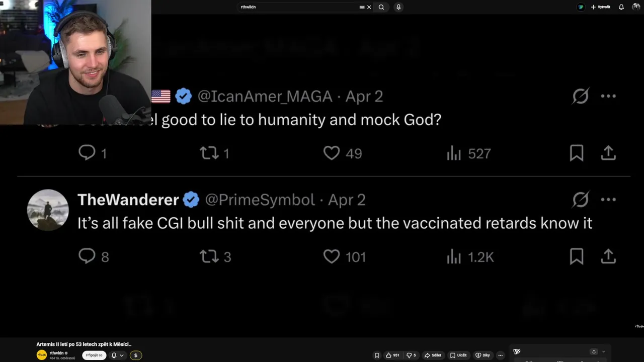
Task: Click the Díky thanks button
Action: click(482, 355)
